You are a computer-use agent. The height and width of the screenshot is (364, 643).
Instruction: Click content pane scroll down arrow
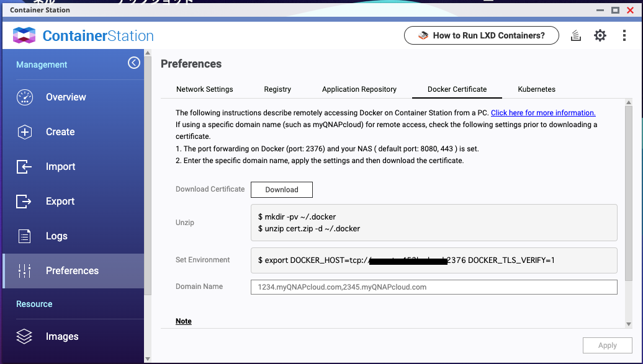[628, 324]
